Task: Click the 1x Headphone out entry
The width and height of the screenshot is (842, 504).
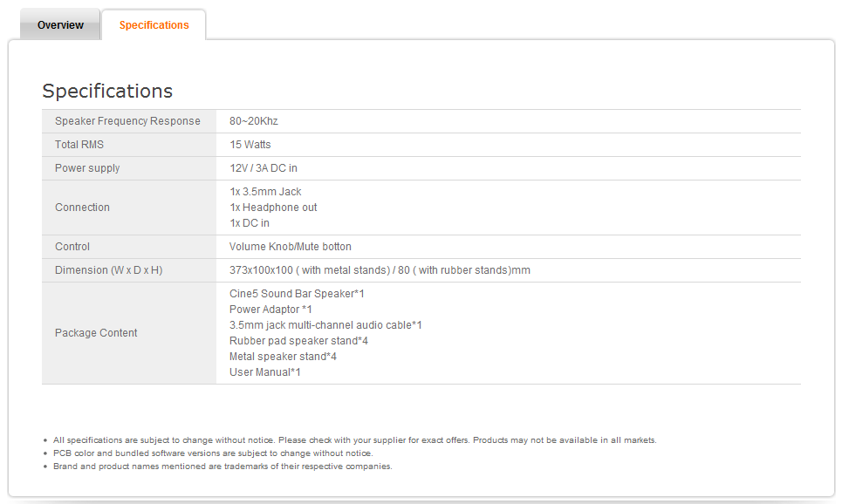Action: [x=273, y=208]
